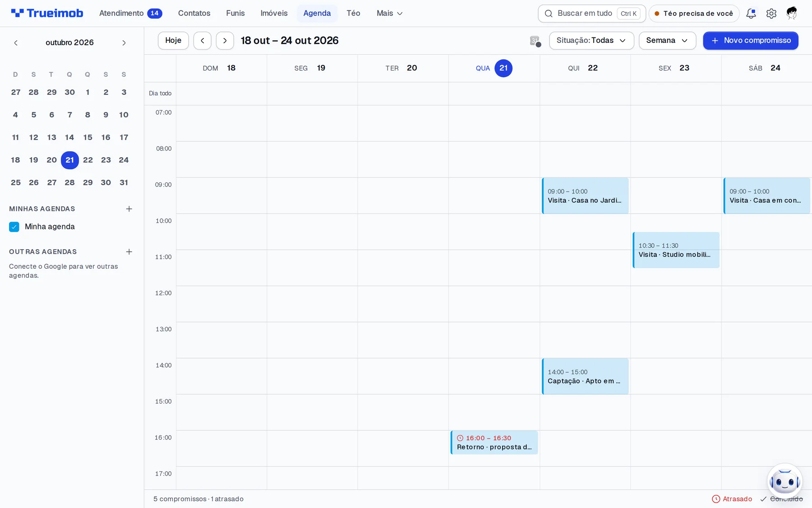The height and width of the screenshot is (508, 812).
Task: Add agenda under Outras Agendas
Action: tap(129, 252)
